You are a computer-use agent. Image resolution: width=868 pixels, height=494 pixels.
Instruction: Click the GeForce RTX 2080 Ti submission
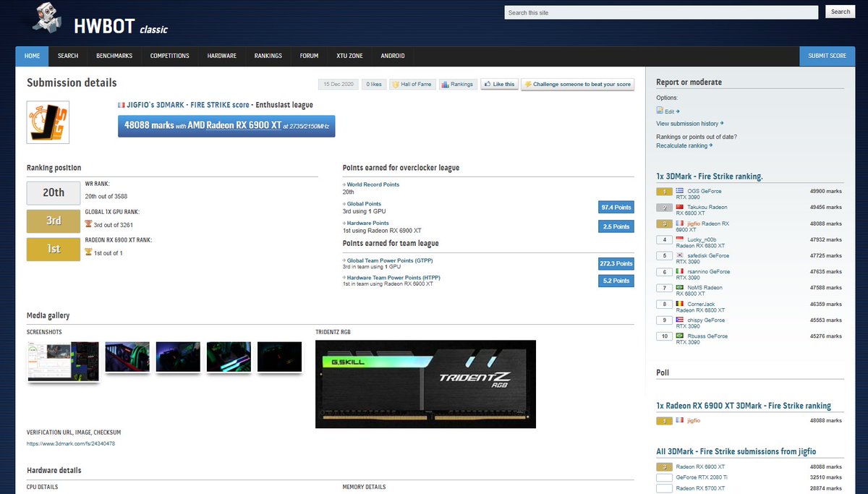coord(702,477)
